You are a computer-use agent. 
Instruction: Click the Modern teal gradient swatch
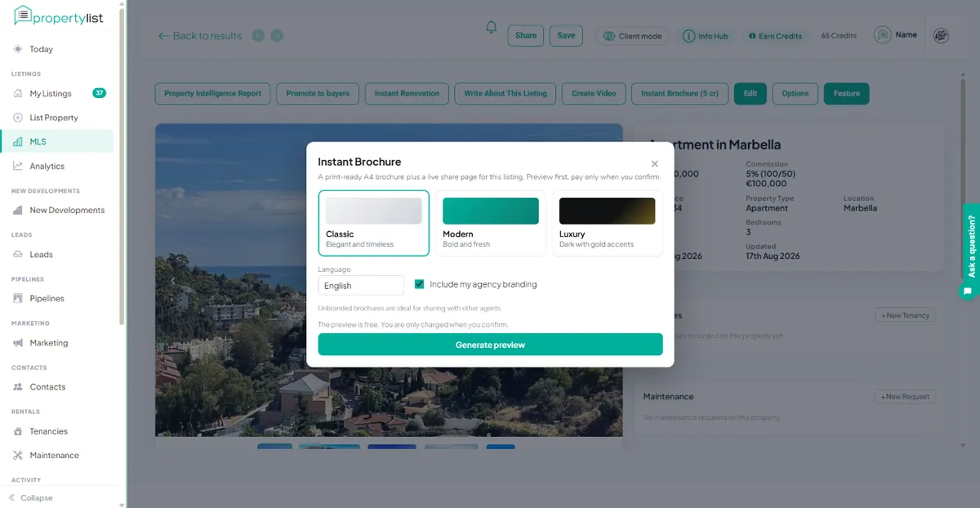point(490,211)
